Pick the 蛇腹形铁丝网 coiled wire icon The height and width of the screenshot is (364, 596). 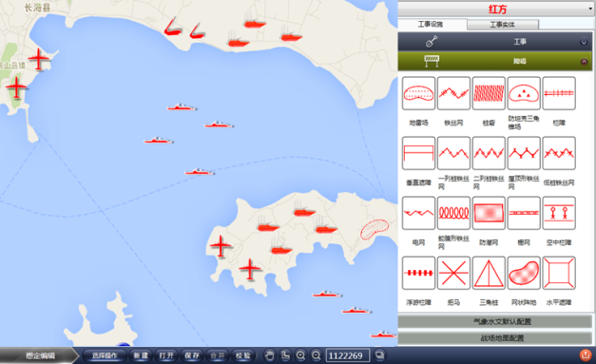click(453, 213)
